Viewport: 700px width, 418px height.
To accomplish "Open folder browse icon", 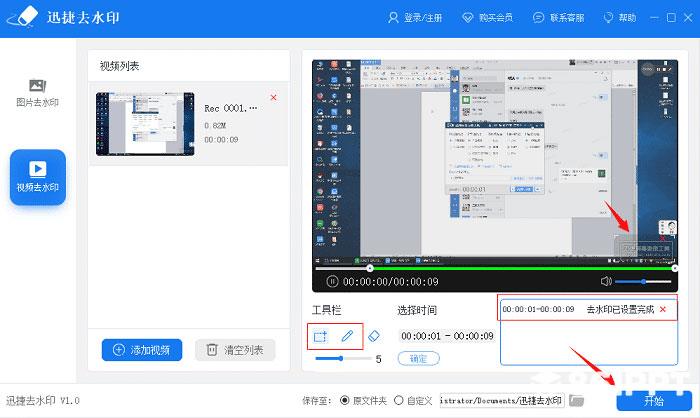I will 576,401.
